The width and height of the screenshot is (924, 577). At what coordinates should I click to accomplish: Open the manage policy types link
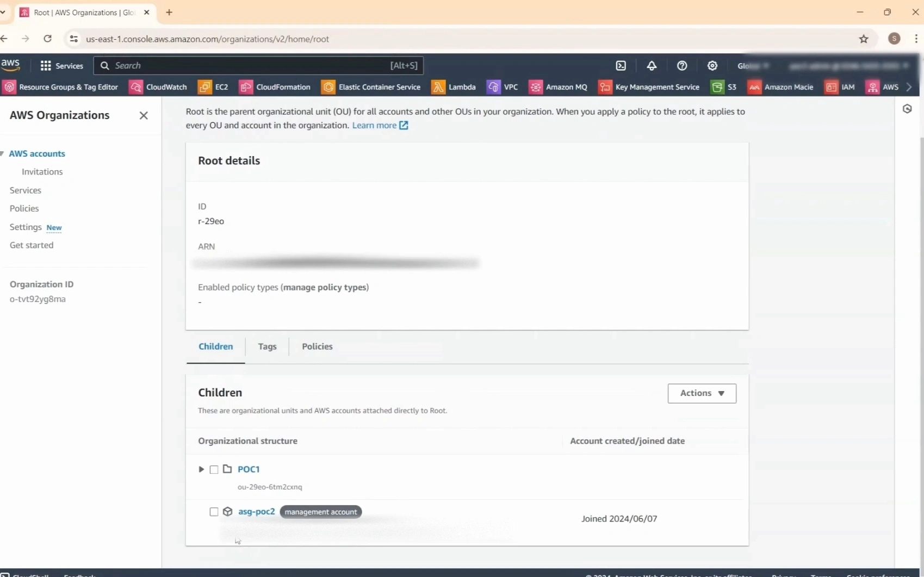[x=325, y=287]
